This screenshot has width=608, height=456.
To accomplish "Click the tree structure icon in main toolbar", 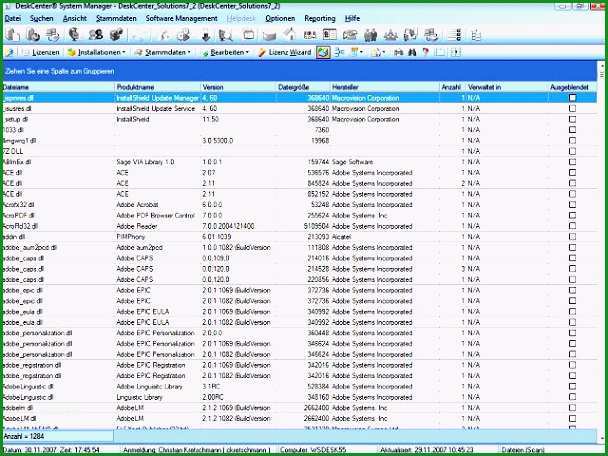I will point(476,35).
